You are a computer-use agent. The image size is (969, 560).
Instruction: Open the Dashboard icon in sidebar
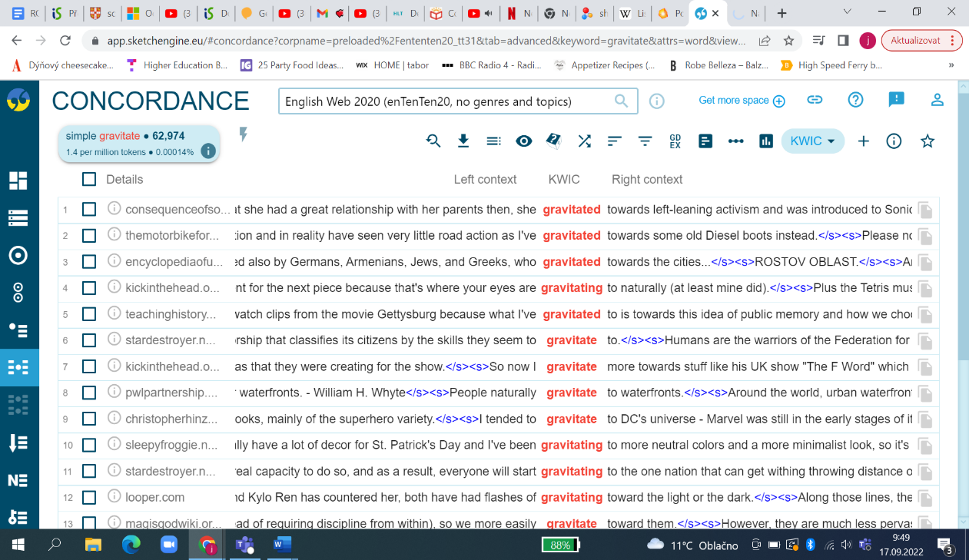[x=18, y=181]
